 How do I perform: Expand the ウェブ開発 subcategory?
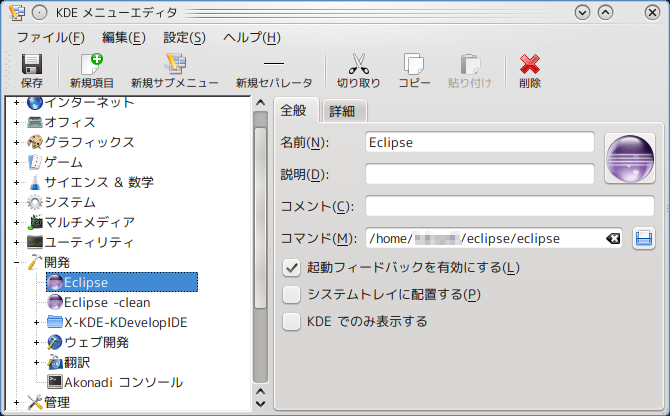(36, 343)
